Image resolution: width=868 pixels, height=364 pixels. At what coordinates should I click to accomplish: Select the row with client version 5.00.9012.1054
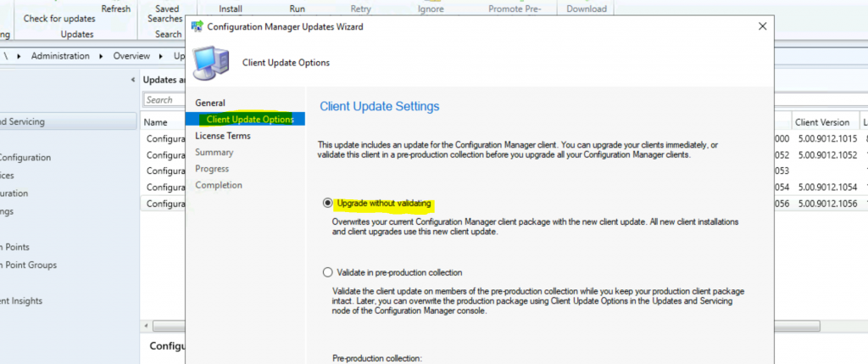point(827,188)
